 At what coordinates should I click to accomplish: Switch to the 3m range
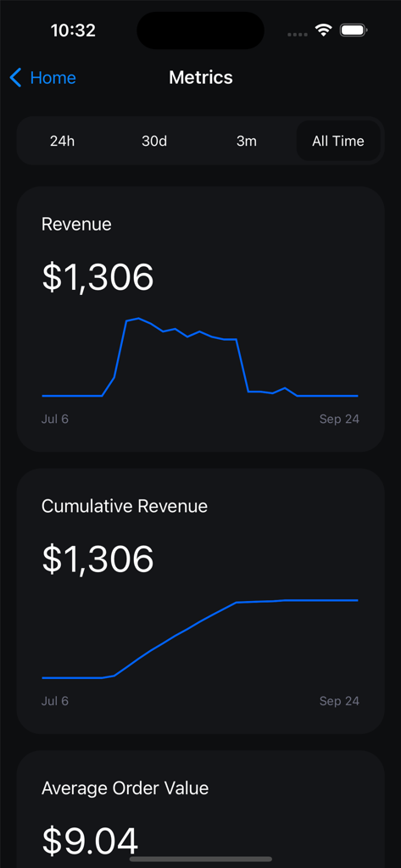tap(247, 142)
